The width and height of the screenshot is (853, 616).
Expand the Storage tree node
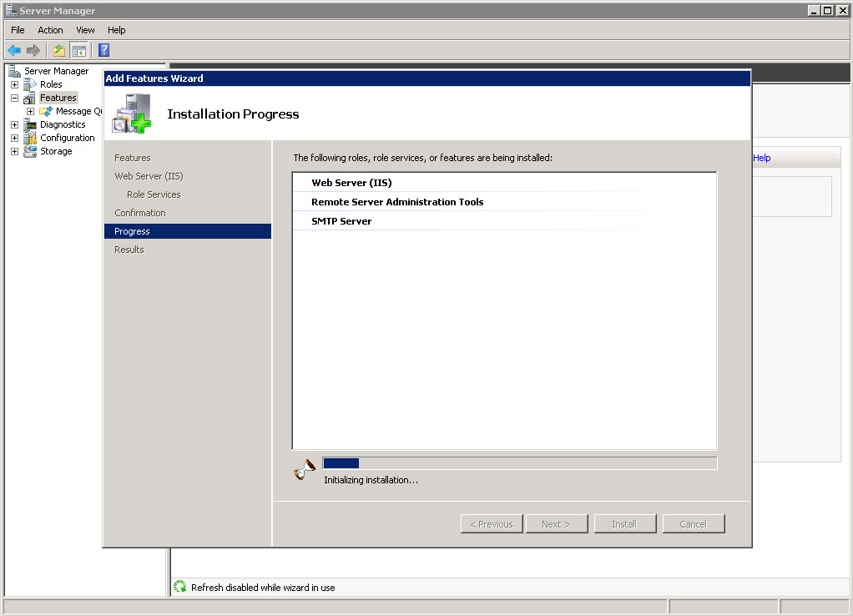point(15,151)
